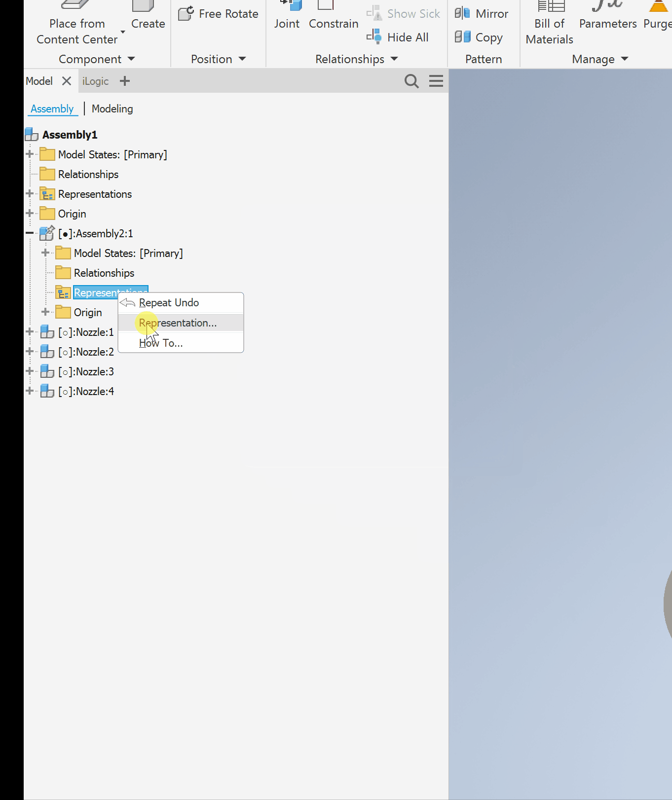Add a new browser panel tab
This screenshot has height=800, width=672.
[125, 81]
